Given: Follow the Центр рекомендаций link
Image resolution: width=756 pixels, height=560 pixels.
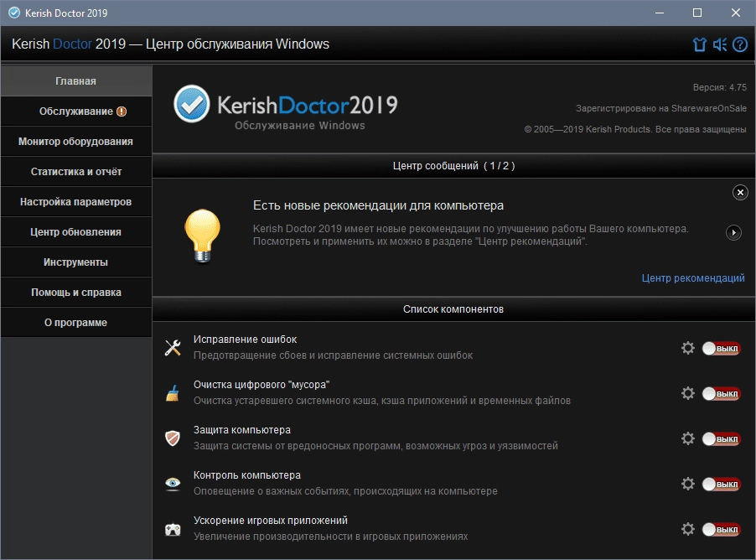Looking at the screenshot, I should [x=693, y=277].
